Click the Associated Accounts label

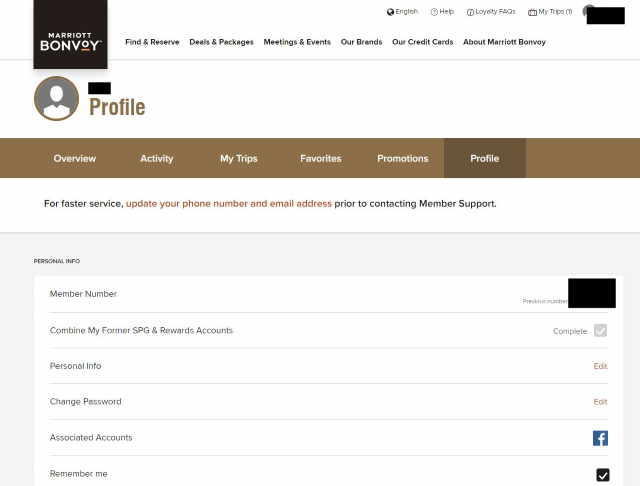tap(91, 437)
